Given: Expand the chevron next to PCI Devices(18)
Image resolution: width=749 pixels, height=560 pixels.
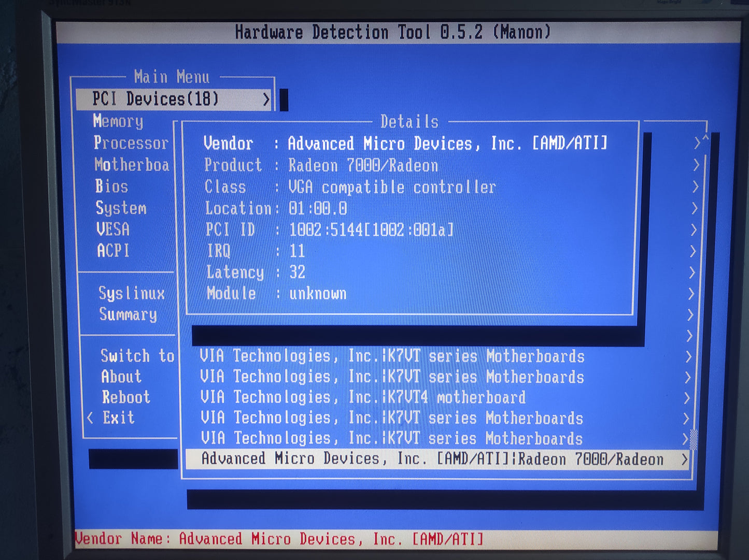Looking at the screenshot, I should tap(266, 99).
